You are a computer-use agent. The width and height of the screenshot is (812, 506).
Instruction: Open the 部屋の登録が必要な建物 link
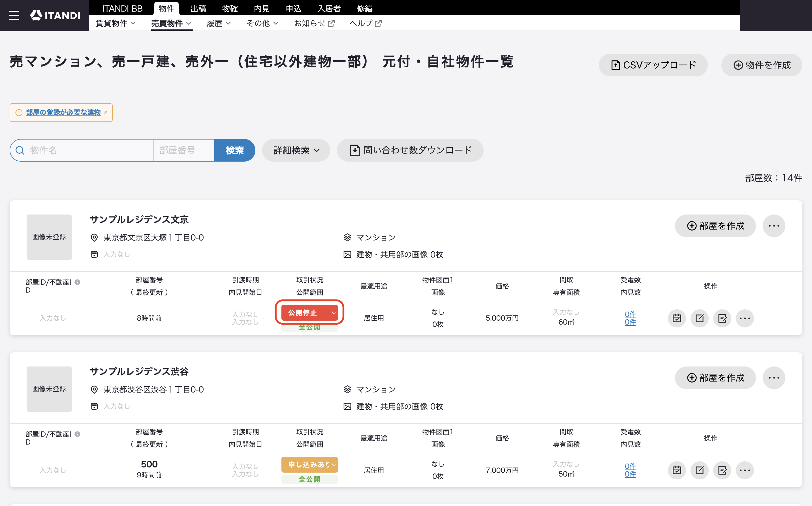pyautogui.click(x=63, y=112)
